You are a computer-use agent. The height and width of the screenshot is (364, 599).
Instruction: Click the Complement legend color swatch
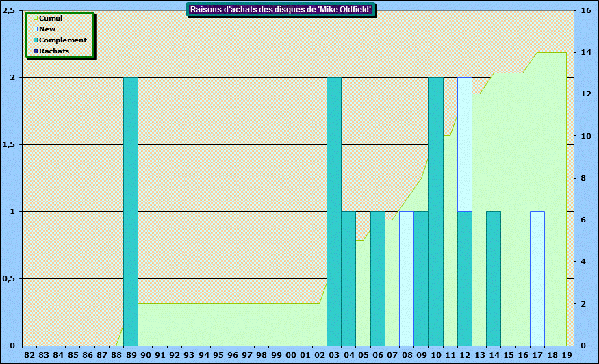coord(36,40)
